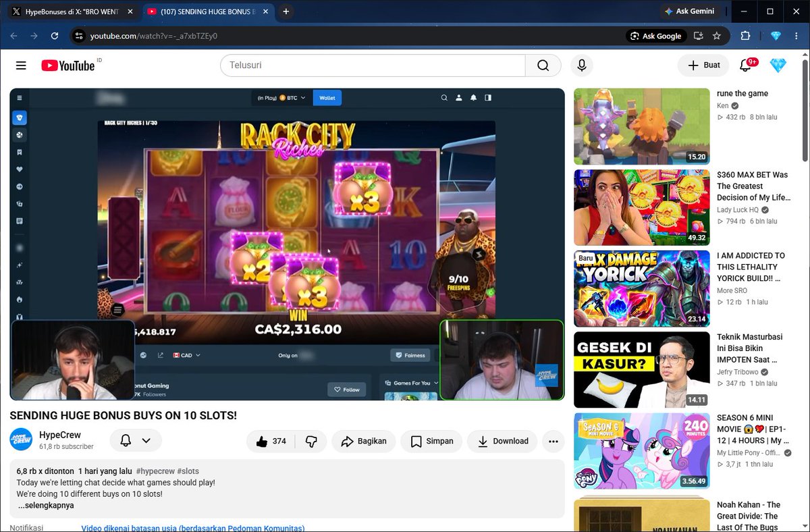Click '6,8 rb x ditonton' view count
Viewport: 810px width, 532px height.
coord(45,471)
